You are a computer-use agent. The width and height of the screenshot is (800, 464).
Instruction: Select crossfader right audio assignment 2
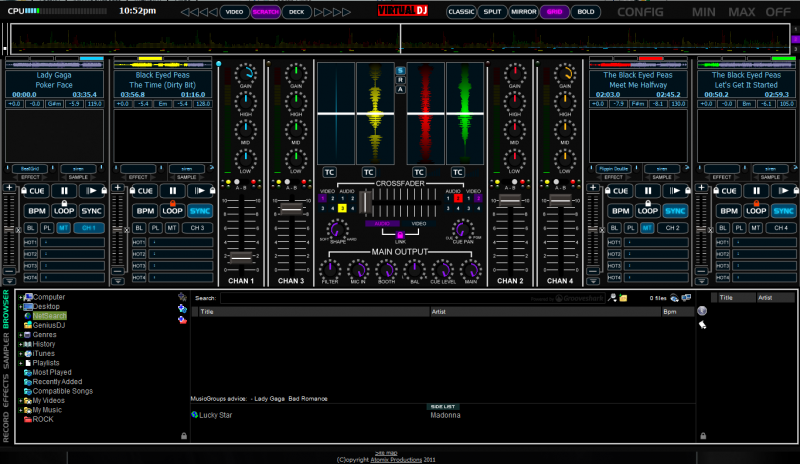[458, 199]
